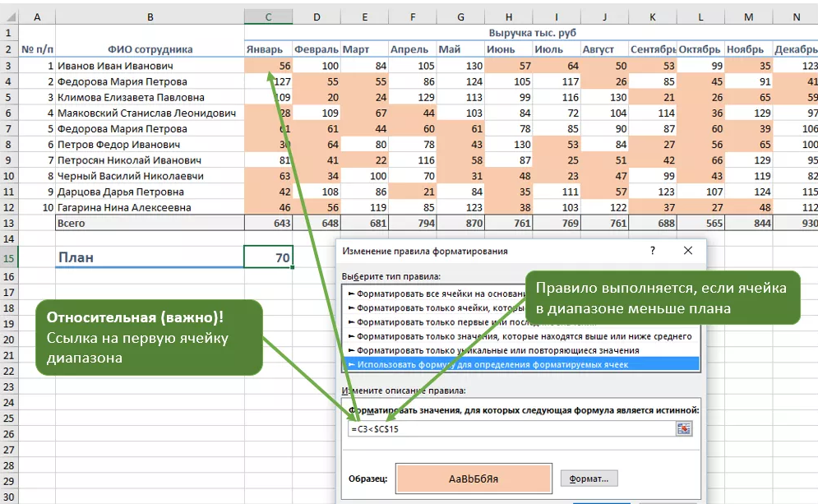Select rule type using a formula
Screen dimensions: 818x504
(x=521, y=365)
